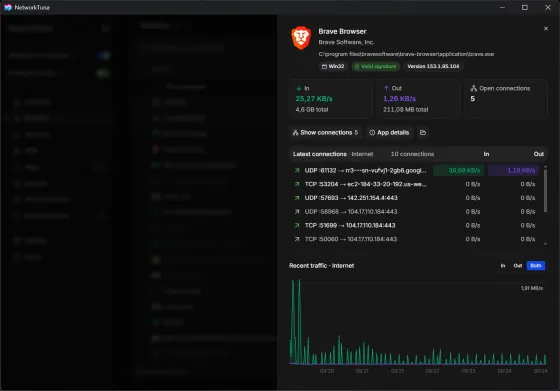Select connection to rr3---sn-vufvj1-2gb6.googl...
560x391 pixels.
click(x=416, y=171)
